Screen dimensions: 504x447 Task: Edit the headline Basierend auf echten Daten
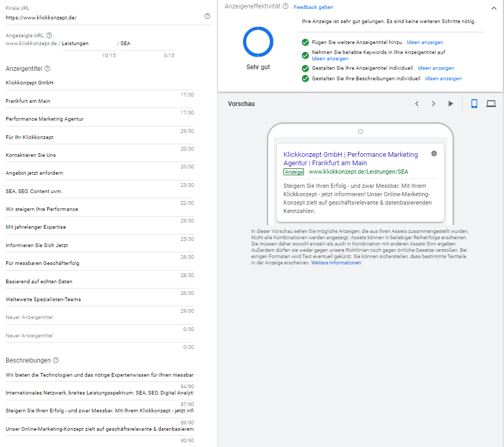pyautogui.click(x=100, y=282)
